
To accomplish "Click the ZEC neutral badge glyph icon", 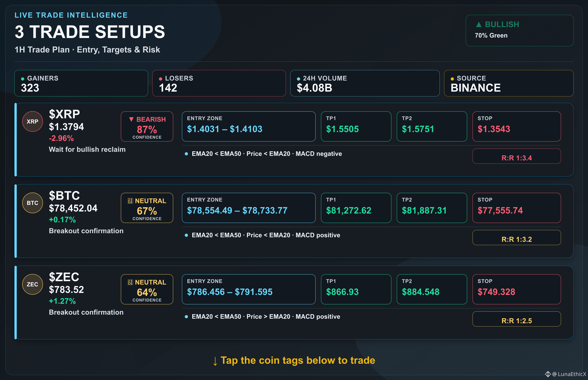I will pyautogui.click(x=130, y=282).
